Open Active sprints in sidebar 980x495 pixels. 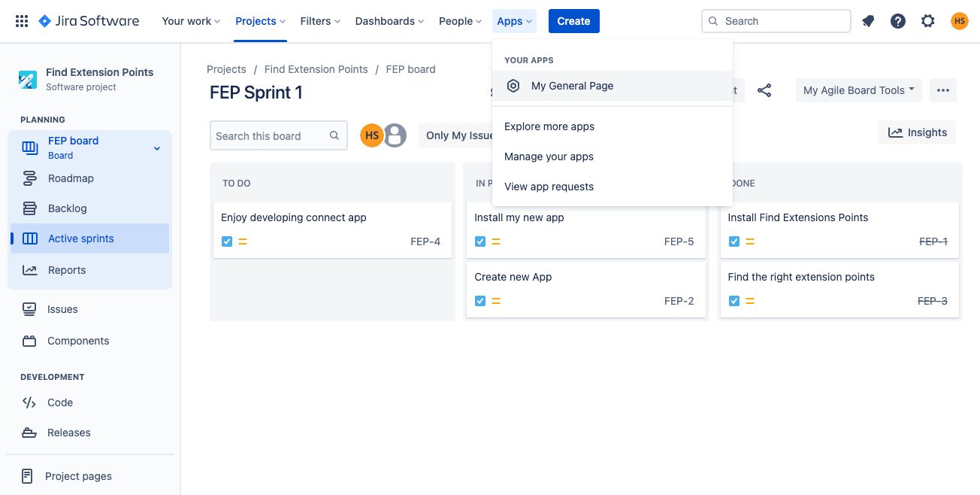pyautogui.click(x=89, y=238)
